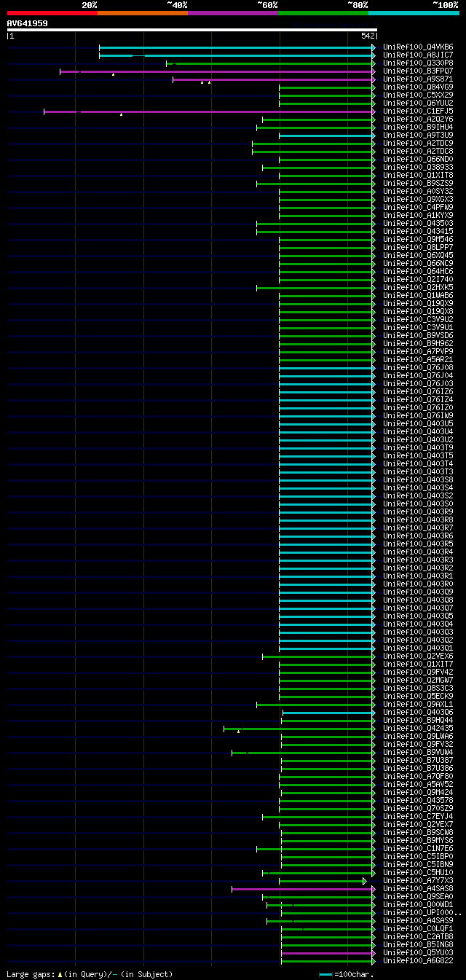Open hit UniRef100_C7EYJ4
Viewport: 466px width, 980px height.
point(418,817)
